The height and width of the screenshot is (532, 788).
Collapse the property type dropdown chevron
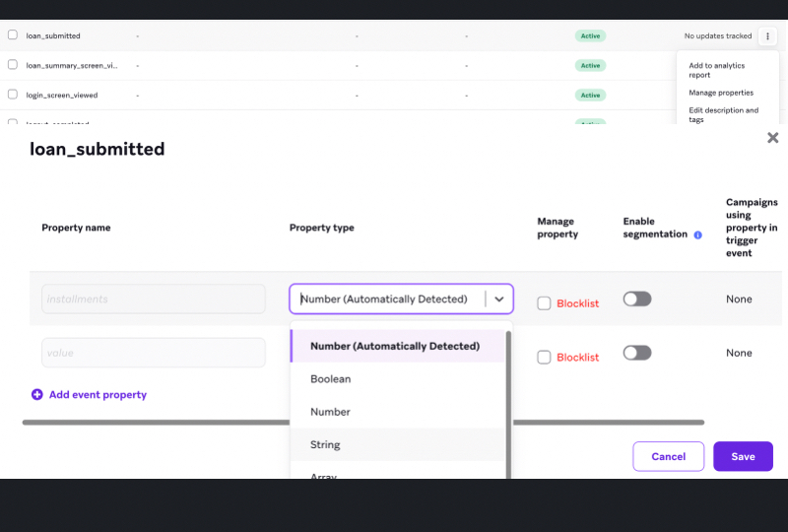(499, 299)
